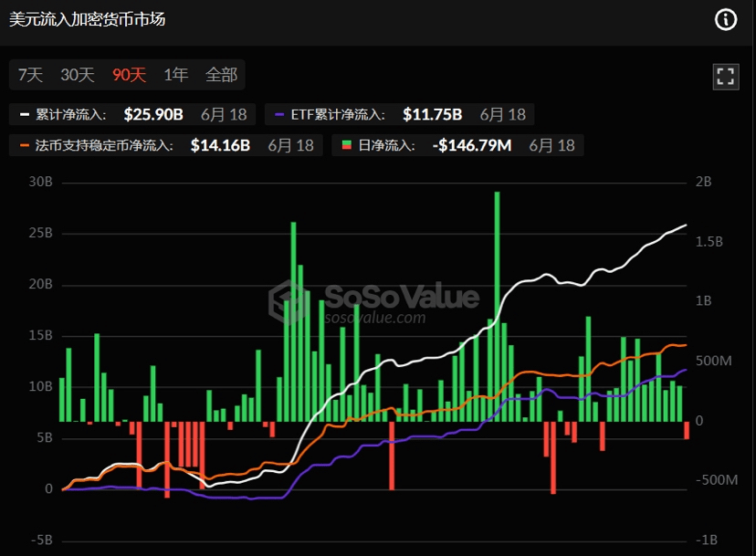
Task: Click the tallest green bar in chart
Action: click(x=497, y=307)
